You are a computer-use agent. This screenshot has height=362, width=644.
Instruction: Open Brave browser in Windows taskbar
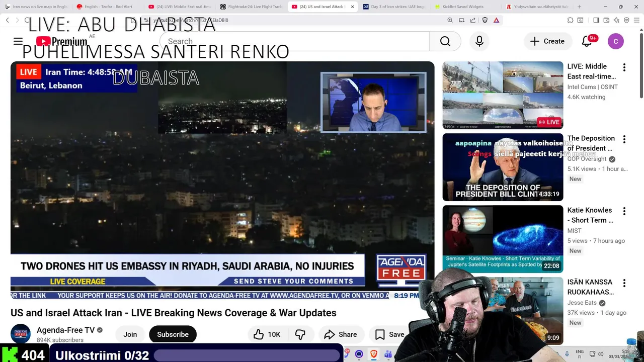point(373,354)
